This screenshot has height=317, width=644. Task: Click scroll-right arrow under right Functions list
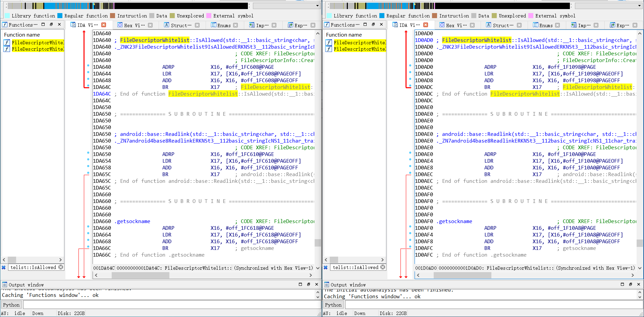click(x=382, y=260)
